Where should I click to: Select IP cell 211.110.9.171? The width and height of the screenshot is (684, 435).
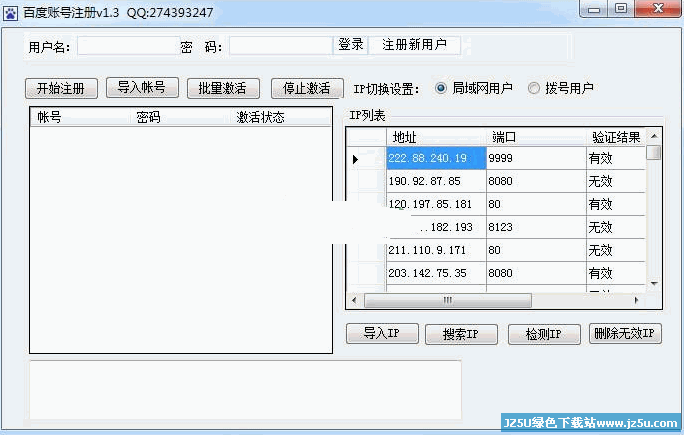coord(436,250)
